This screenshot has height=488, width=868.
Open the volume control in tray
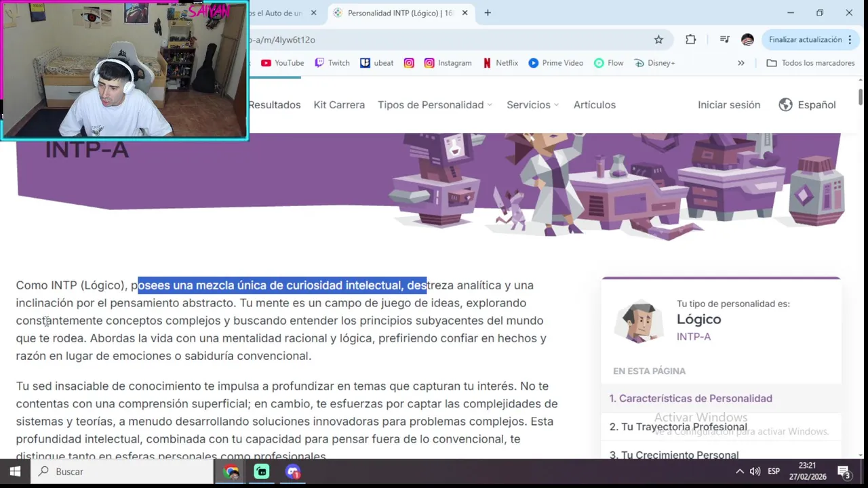[x=755, y=472]
